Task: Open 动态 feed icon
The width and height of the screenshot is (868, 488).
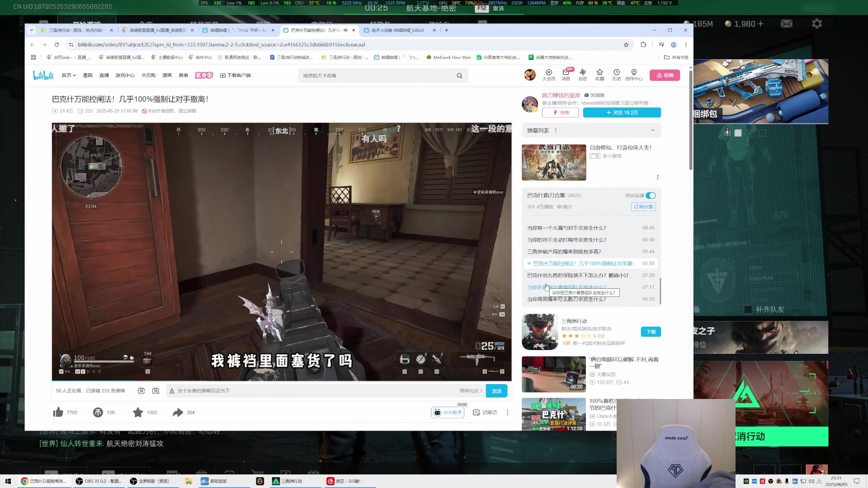Action: coord(583,75)
